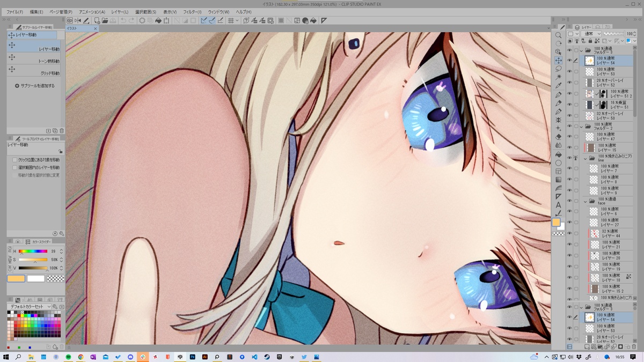Choose the トーン柄移動 sub tool
This screenshot has height=362, width=644.
pyautogui.click(x=35, y=60)
